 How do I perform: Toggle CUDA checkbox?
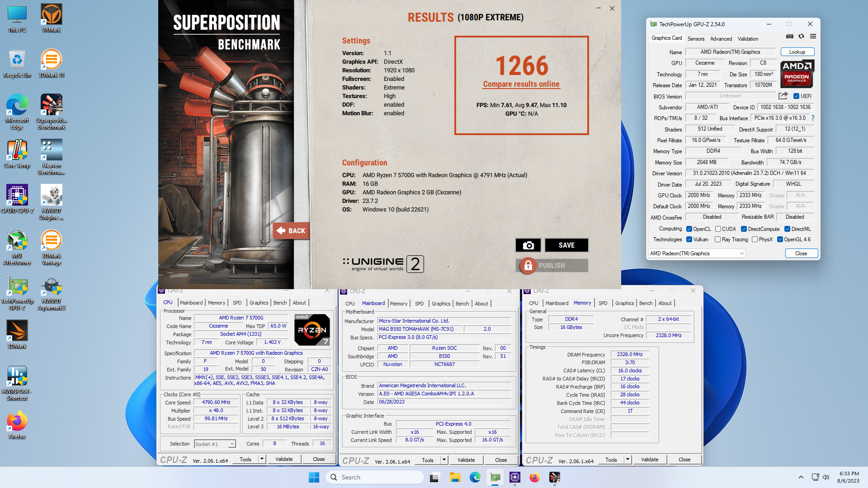point(718,229)
